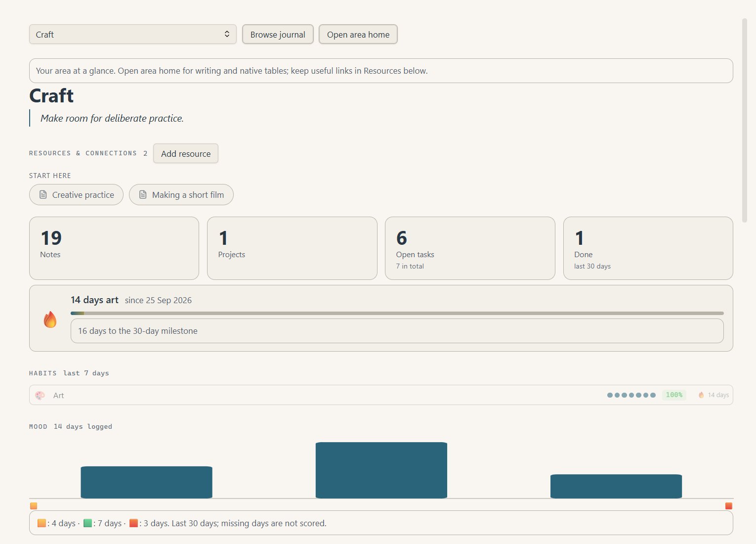Open the 1 Projects stat card
756x544 pixels.
click(292, 248)
